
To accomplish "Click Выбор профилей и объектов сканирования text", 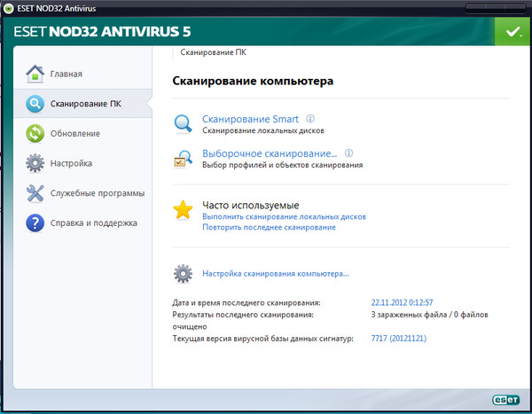I will coord(283,165).
